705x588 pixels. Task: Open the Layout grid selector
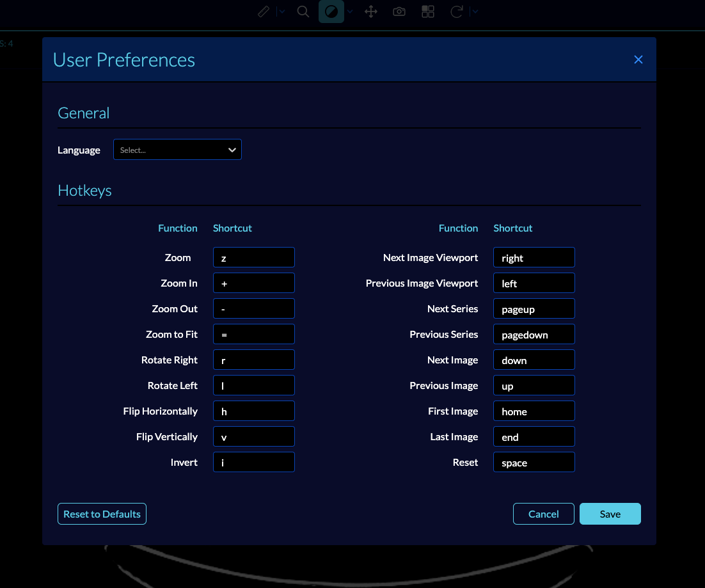pyautogui.click(x=427, y=11)
